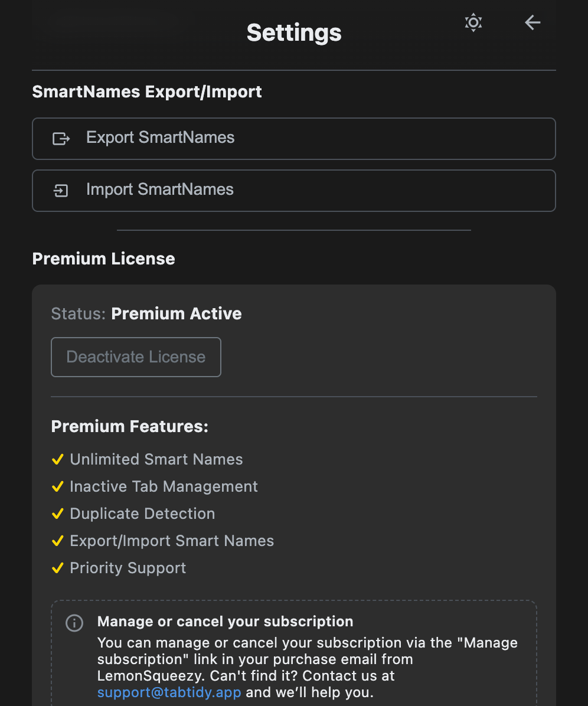Viewport: 588px width, 706px height.
Task: Click the export icon beside Export SmartNames
Action: click(61, 139)
